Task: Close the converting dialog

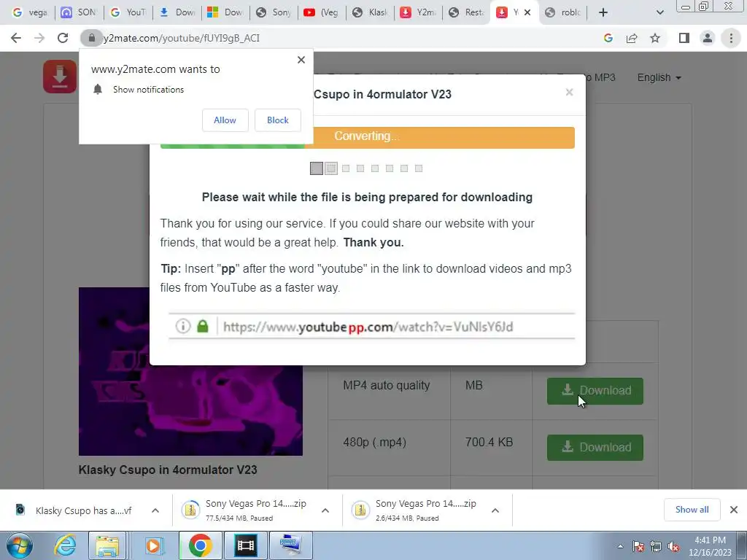Action: (569, 93)
